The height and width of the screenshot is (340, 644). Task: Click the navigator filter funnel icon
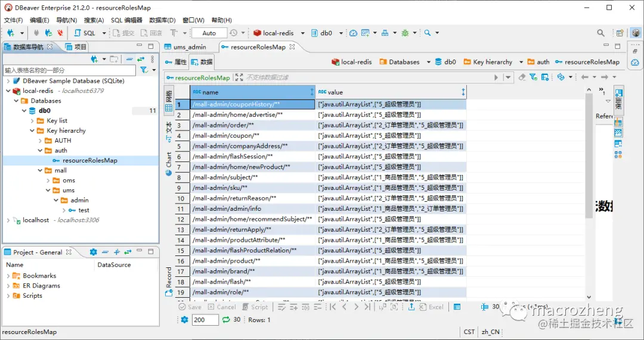pos(143,70)
